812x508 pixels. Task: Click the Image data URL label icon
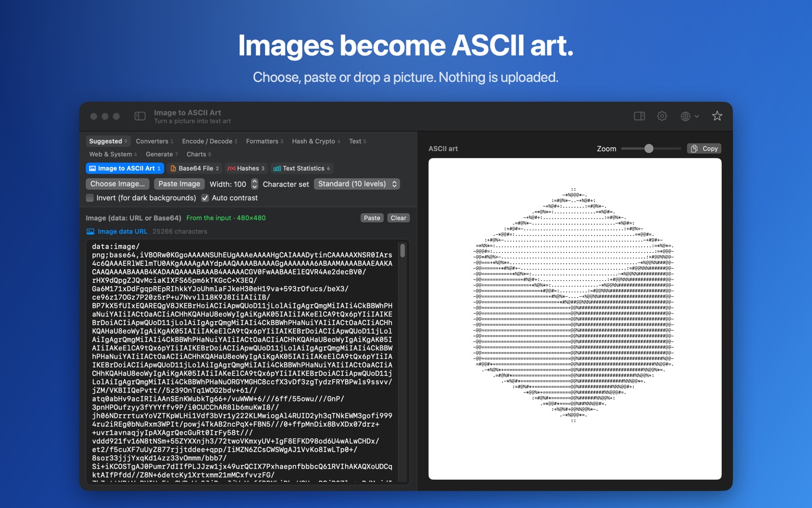pyautogui.click(x=90, y=231)
